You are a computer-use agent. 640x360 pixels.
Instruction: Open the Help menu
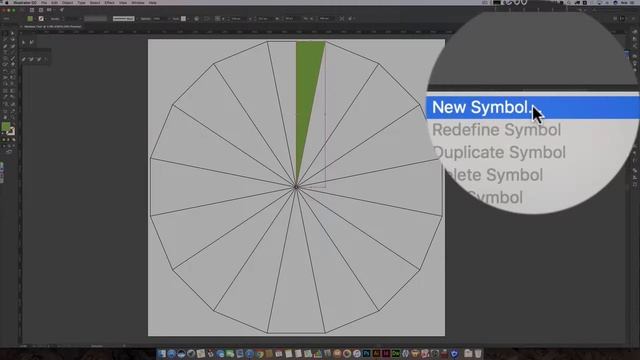click(153, 2)
